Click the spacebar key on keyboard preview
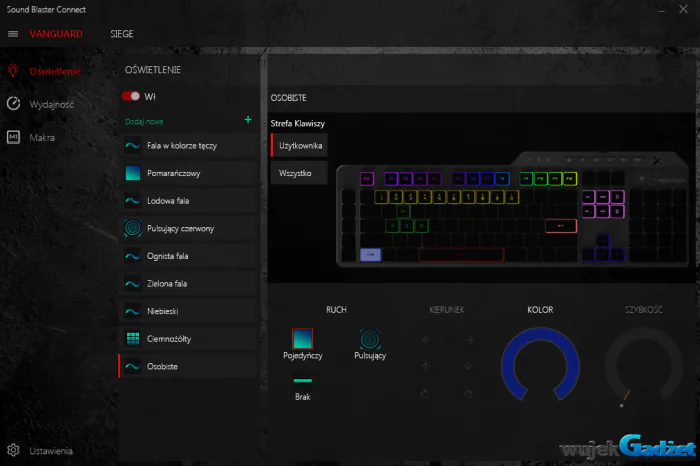 click(461, 255)
